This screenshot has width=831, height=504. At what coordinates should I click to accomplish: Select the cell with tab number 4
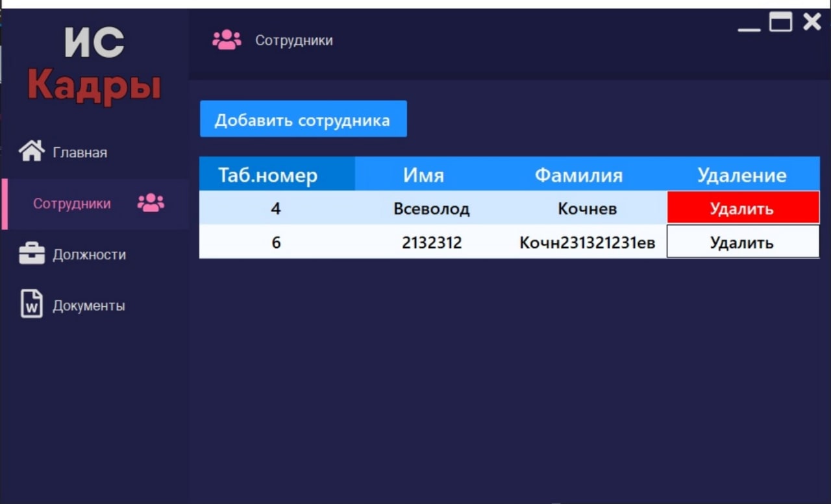coord(277,208)
